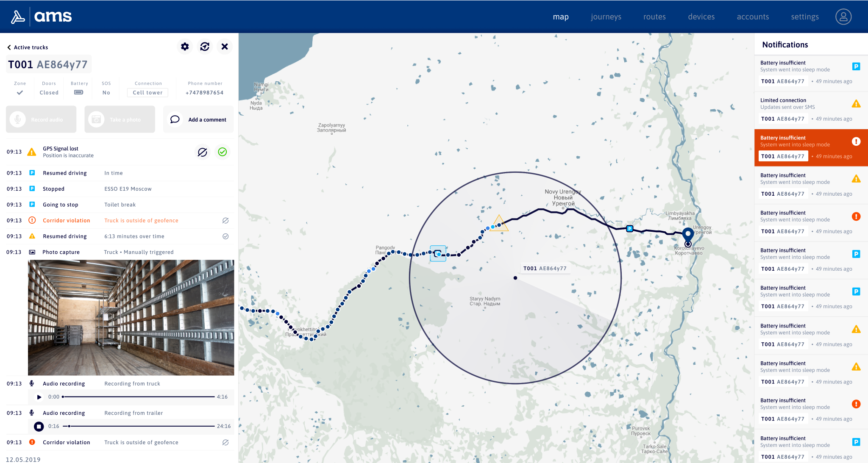The height and width of the screenshot is (463, 868).
Task: Open the highlighted orange Battery insufficient notification
Action: click(x=811, y=147)
